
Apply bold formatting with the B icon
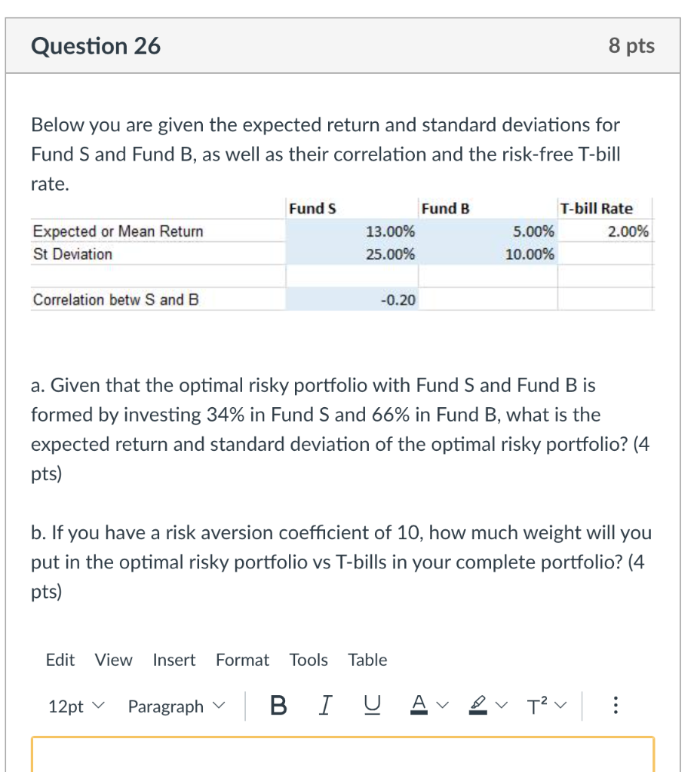coord(278,706)
